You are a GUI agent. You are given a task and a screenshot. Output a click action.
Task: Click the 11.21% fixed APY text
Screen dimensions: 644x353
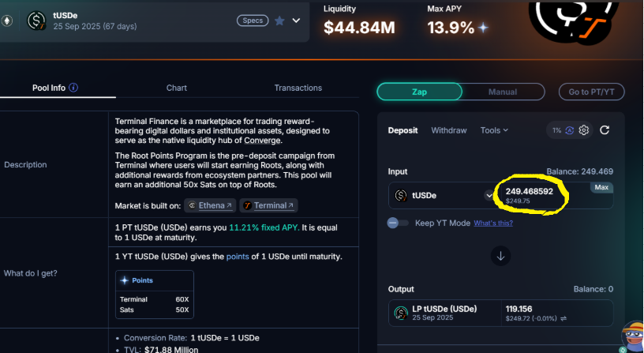coord(264,227)
